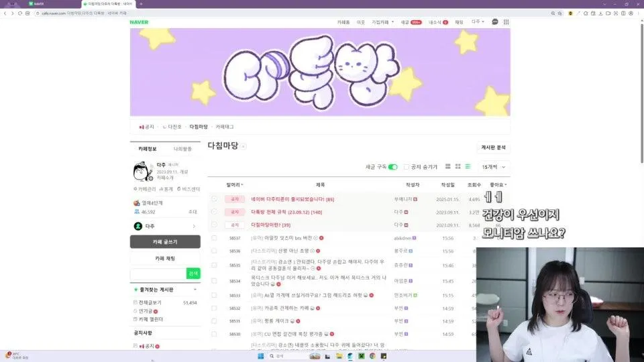The width and height of the screenshot is (644, 362).
Task: Switch to list view layout icon
Action: pyautogui.click(x=468, y=167)
